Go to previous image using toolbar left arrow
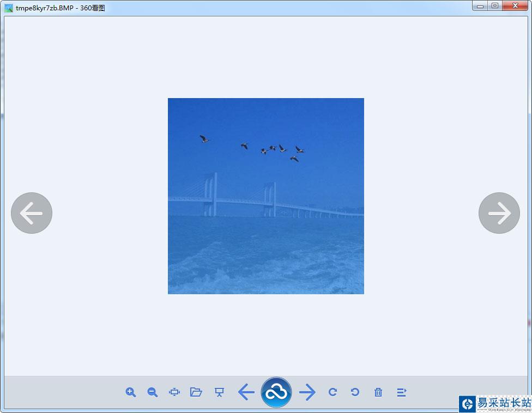Viewport: 532px width, 413px height. 246,392
